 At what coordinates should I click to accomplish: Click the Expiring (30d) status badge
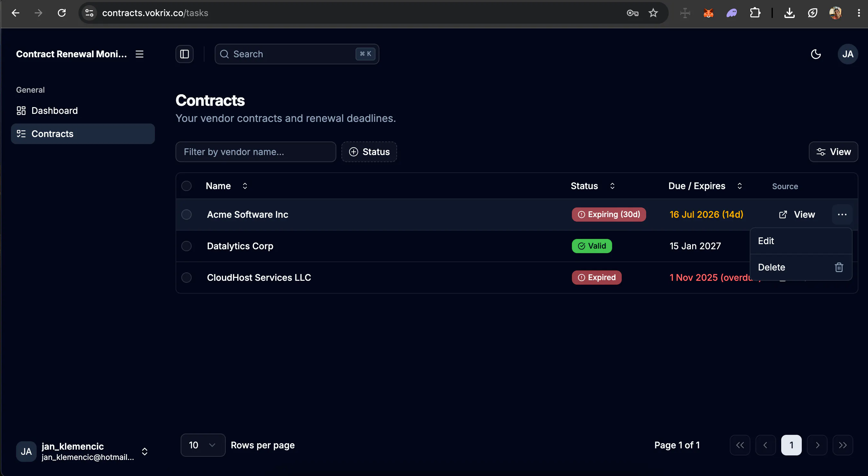coord(609,215)
